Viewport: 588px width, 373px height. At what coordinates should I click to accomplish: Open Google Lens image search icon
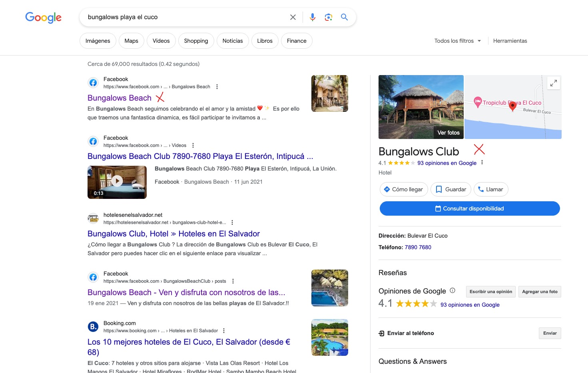(329, 17)
